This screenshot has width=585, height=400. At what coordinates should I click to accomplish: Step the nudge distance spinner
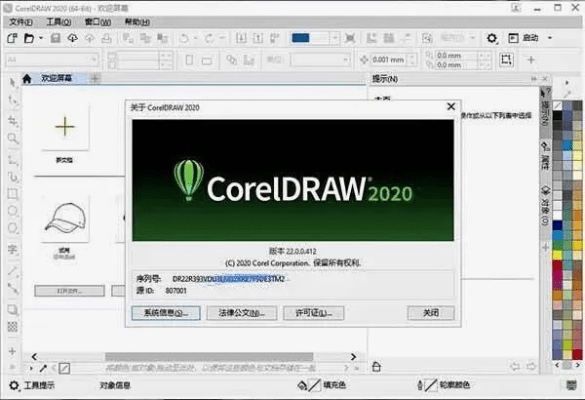(x=412, y=60)
